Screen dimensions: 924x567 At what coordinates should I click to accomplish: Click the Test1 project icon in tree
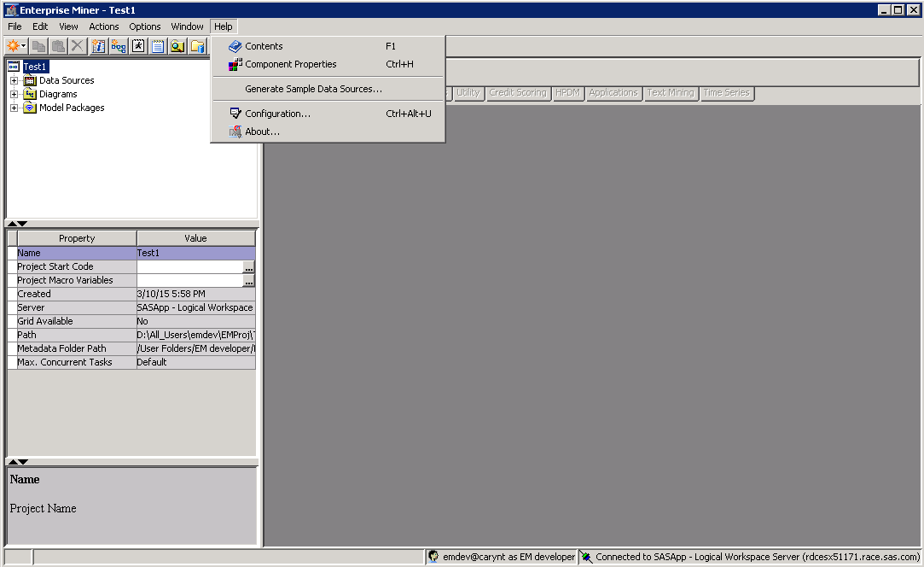pos(14,67)
